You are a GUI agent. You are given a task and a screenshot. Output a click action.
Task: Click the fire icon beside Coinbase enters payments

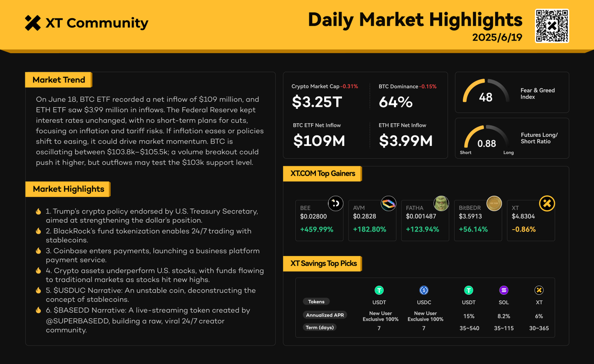click(38, 251)
